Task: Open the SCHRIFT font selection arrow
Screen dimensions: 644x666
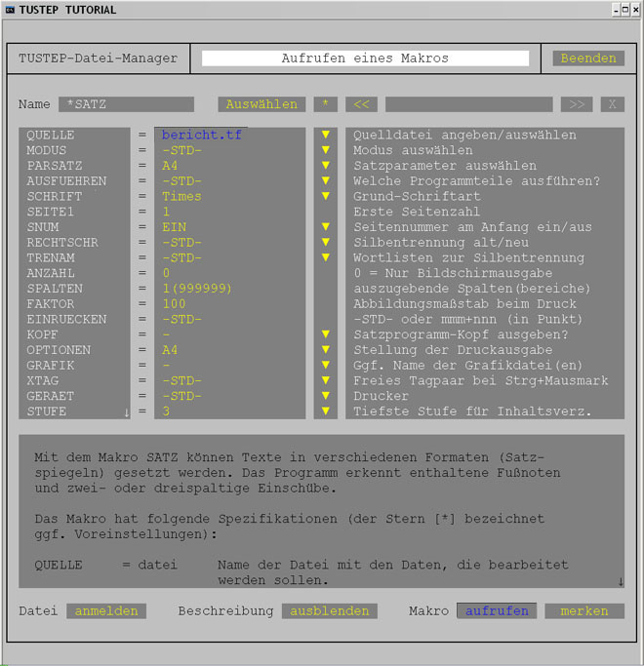Action: tap(326, 196)
